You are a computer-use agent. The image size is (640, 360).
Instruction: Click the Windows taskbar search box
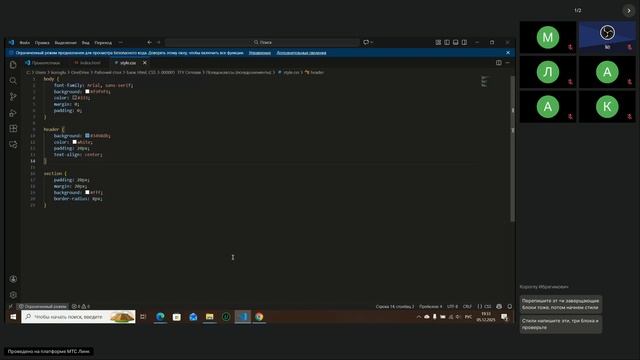point(78,317)
